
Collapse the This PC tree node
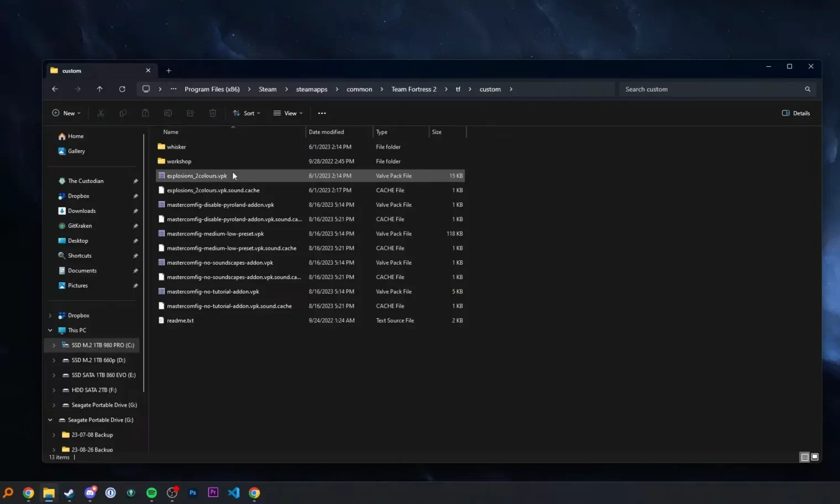(50, 330)
